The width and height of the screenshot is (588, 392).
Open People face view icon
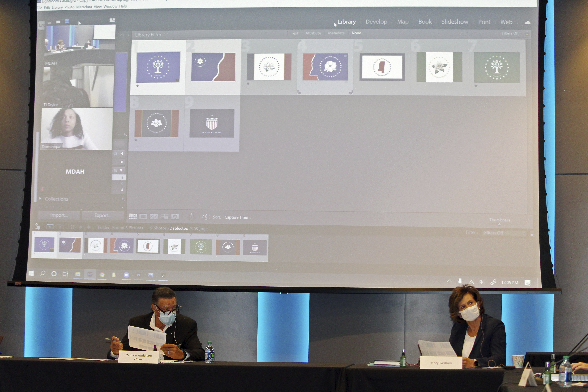point(175,217)
